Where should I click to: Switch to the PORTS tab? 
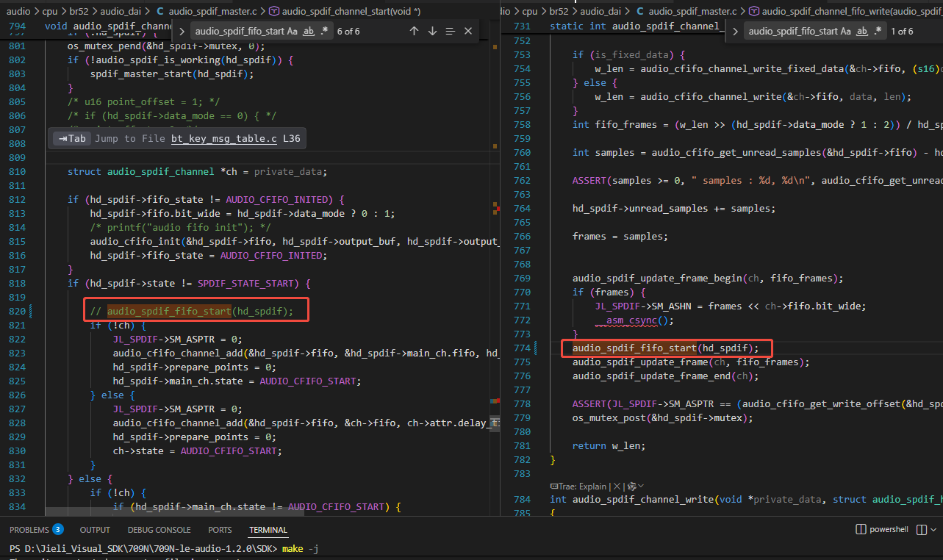click(220, 530)
